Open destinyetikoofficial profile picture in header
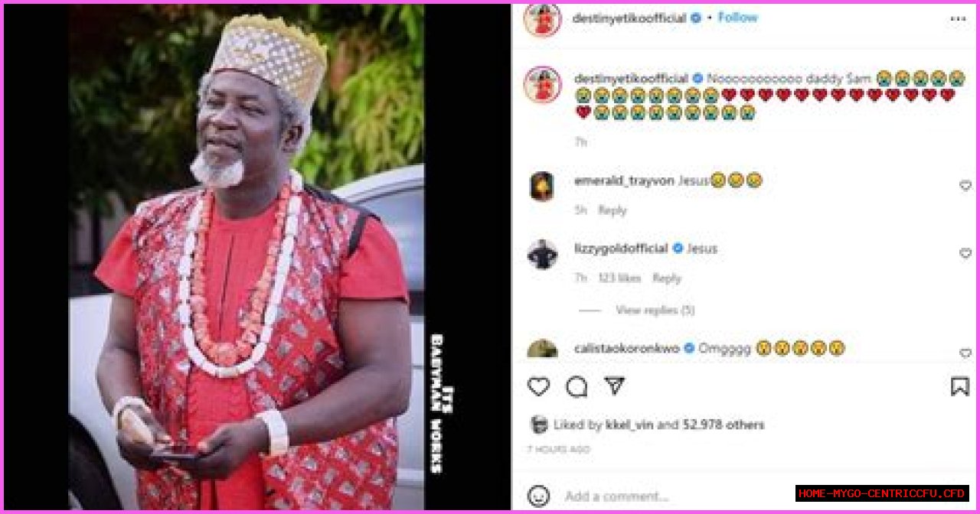 point(543,18)
